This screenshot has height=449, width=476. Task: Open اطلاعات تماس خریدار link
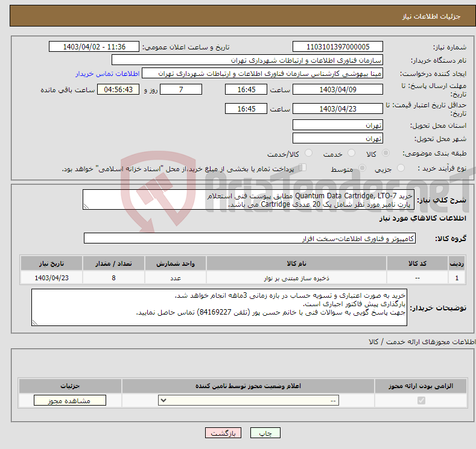click(107, 74)
